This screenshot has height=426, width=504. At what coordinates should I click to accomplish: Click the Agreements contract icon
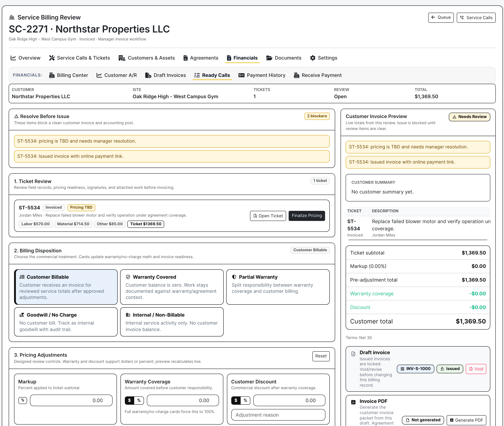coord(185,58)
